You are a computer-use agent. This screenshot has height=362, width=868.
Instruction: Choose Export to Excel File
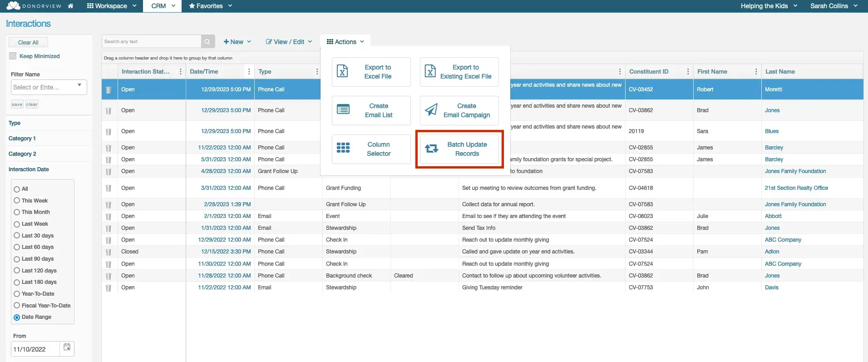(x=371, y=72)
